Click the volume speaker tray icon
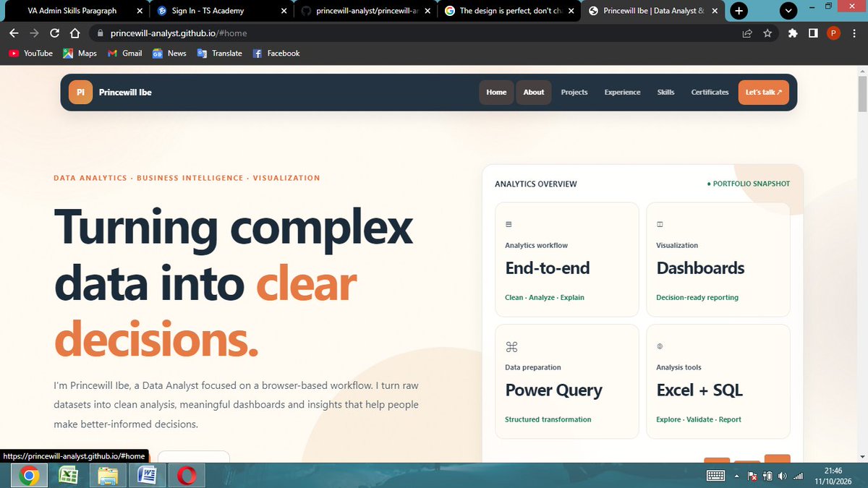 click(x=783, y=476)
